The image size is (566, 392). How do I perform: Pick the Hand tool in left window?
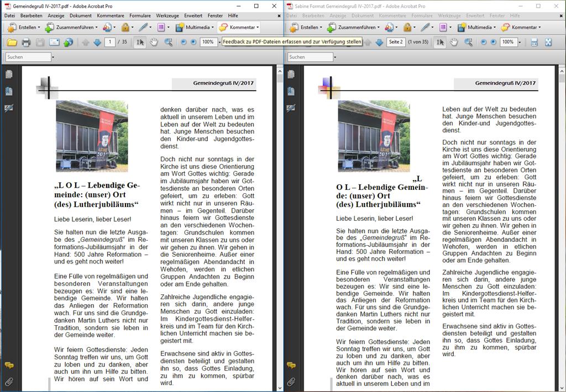pos(154,42)
